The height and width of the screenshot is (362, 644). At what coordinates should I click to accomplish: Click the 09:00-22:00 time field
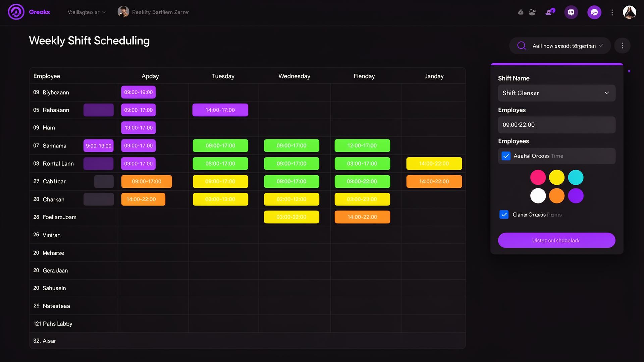click(x=556, y=125)
